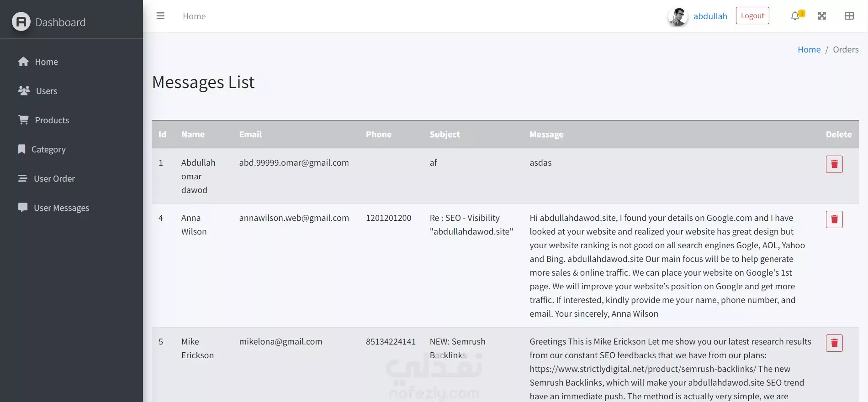Viewport: 868px width, 402px height.
Task: Click the Logout button
Action: point(752,16)
